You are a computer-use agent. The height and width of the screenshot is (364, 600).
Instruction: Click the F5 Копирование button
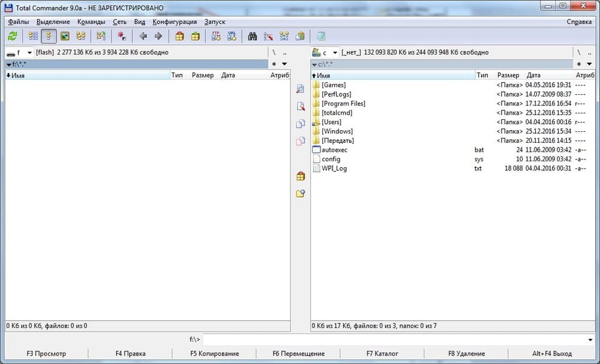point(215,354)
